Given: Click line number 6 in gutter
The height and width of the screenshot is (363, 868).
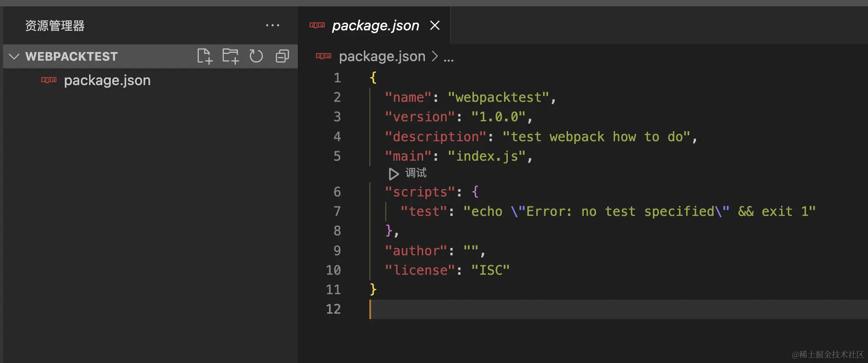Looking at the screenshot, I should [337, 192].
